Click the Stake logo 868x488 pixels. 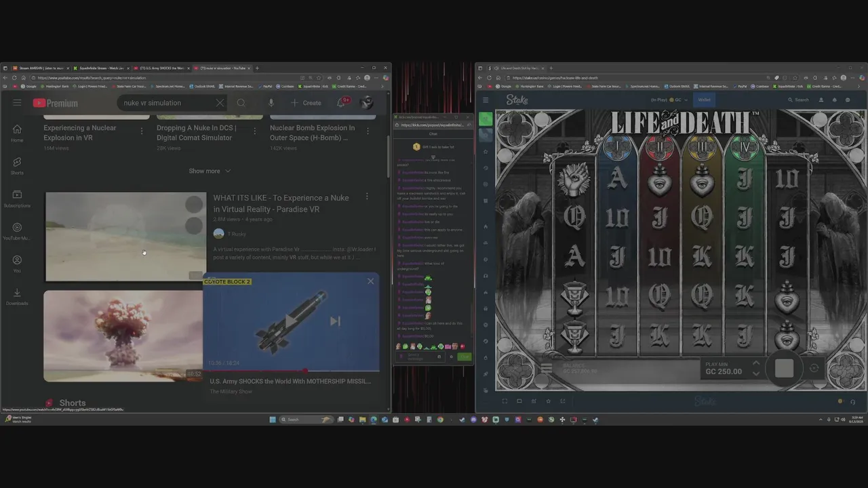pyautogui.click(x=517, y=100)
